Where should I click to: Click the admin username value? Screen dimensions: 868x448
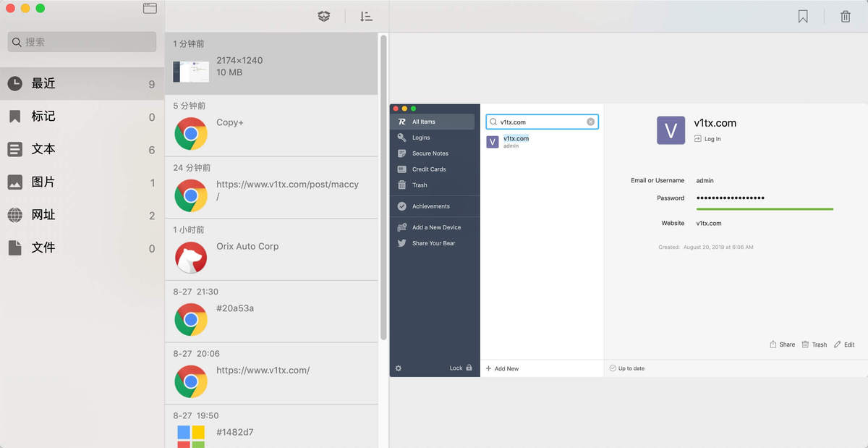pyautogui.click(x=705, y=180)
